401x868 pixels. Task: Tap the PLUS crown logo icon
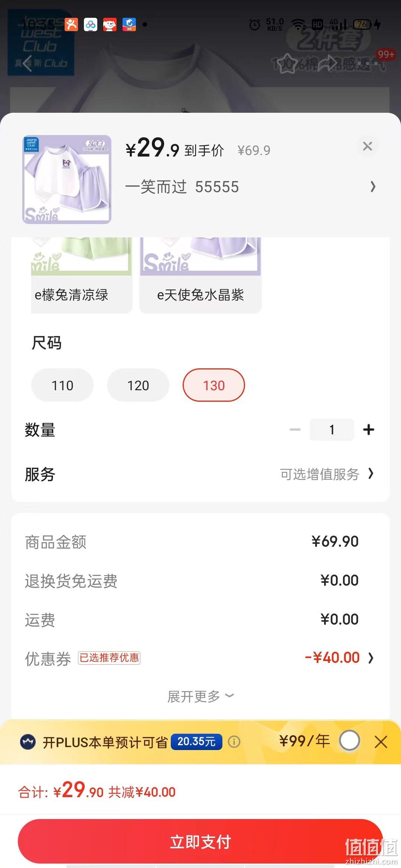pyautogui.click(x=28, y=742)
